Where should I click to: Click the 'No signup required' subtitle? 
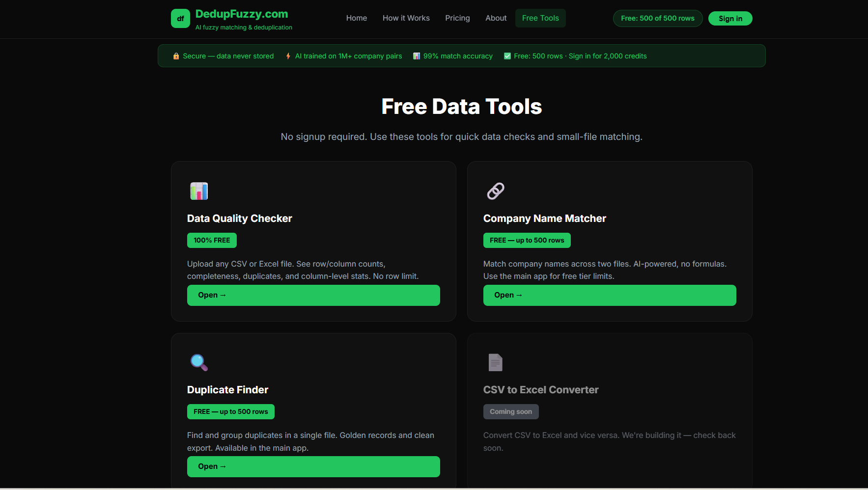[462, 136]
